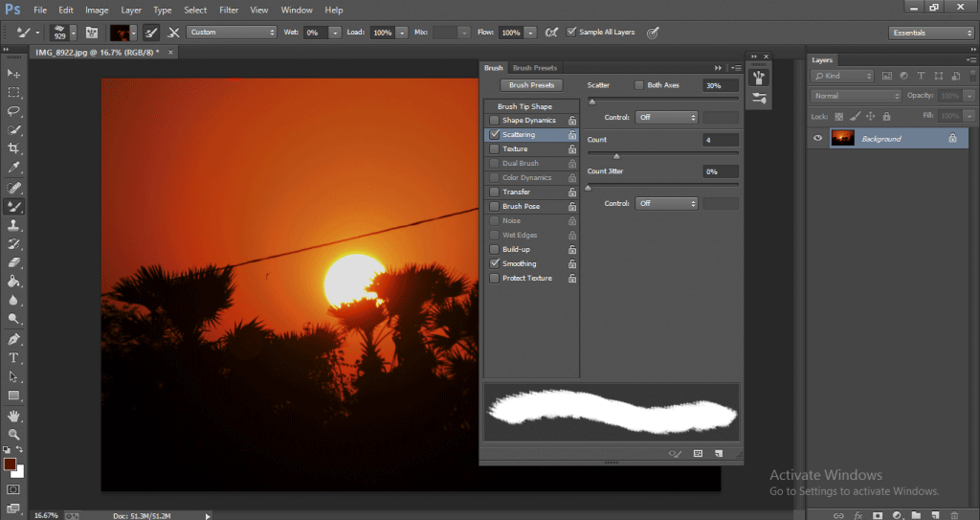Click the Scatter percentage input field
Screen dimensions: 980x520
(720, 85)
